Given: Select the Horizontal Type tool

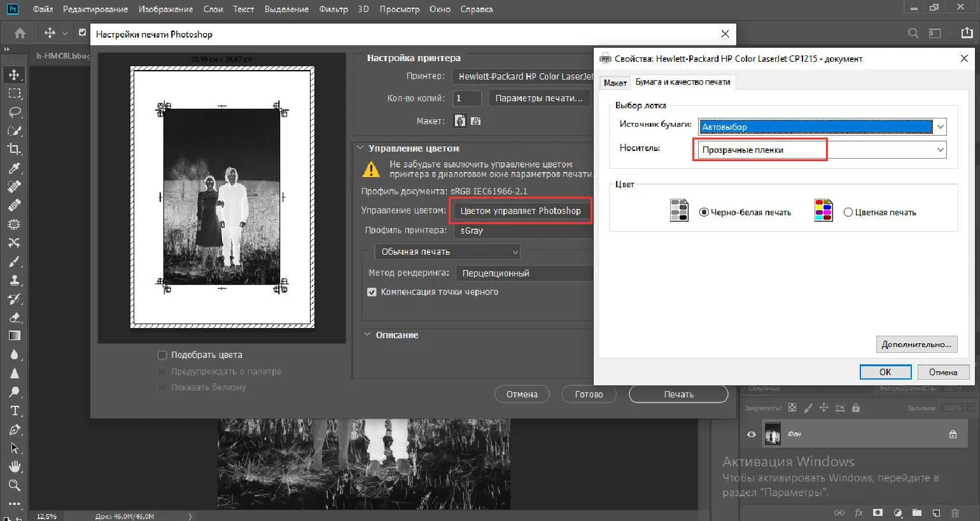Looking at the screenshot, I should [x=15, y=411].
